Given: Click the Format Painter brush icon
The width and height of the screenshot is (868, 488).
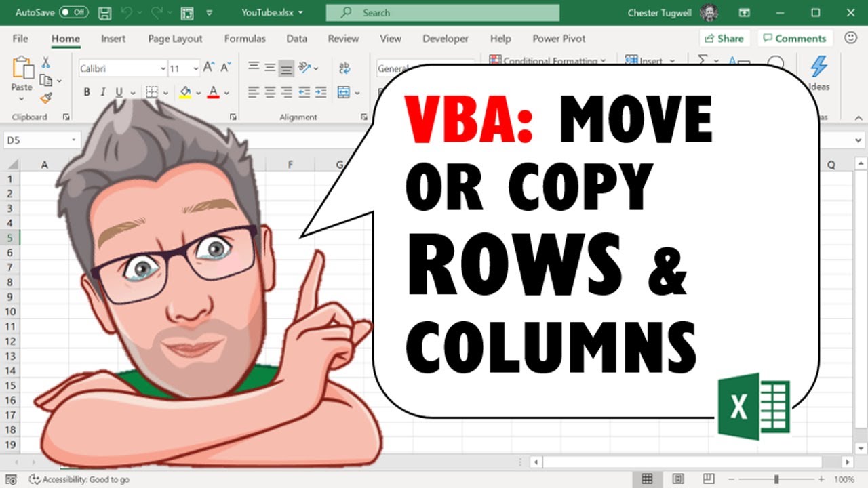Looking at the screenshot, I should tap(46, 98).
